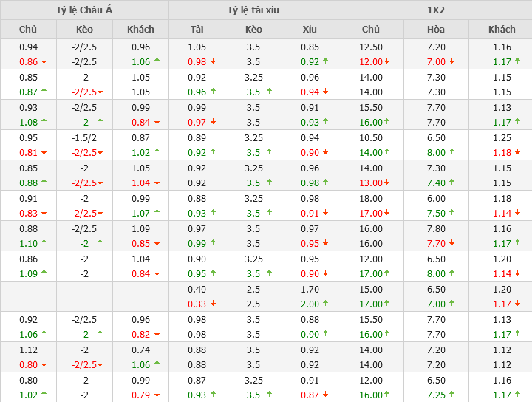Click the green up arrow beside 1.09
This screenshot has width=532, height=402.
click(x=44, y=273)
